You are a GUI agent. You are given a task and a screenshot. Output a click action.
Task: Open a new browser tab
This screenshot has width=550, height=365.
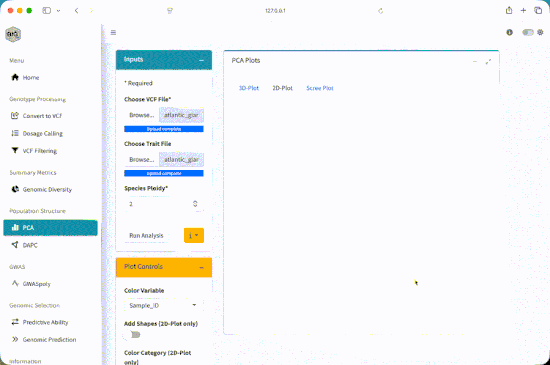pos(523,11)
